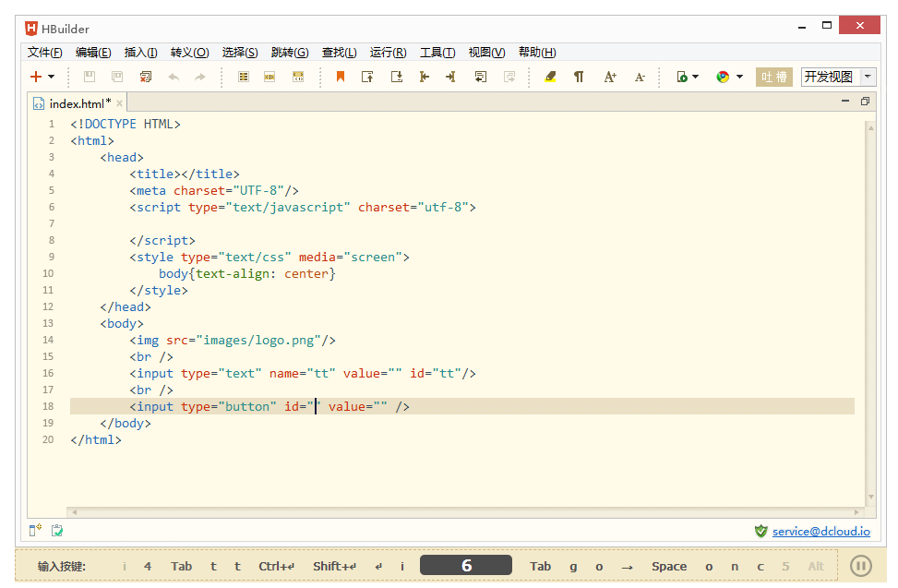Image resolution: width=898 pixels, height=588 pixels.
Task: Click line number 18 in the gutter
Action: coord(48,406)
